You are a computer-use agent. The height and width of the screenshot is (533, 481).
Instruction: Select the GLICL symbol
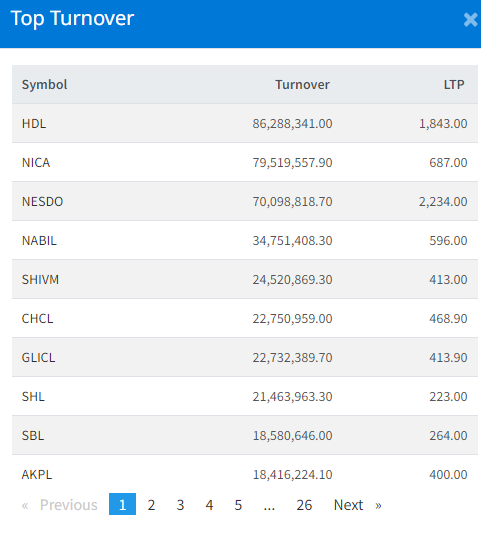pyautogui.click(x=38, y=358)
